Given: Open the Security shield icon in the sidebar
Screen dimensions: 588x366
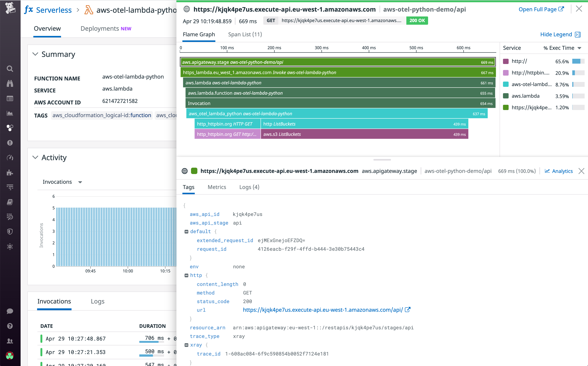Looking at the screenshot, I should pyautogui.click(x=10, y=232).
